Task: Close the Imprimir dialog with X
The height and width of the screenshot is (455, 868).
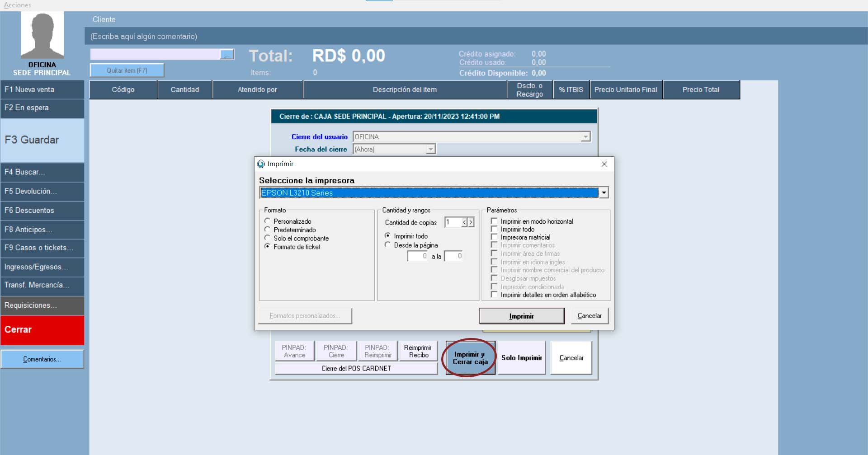Action: (604, 164)
